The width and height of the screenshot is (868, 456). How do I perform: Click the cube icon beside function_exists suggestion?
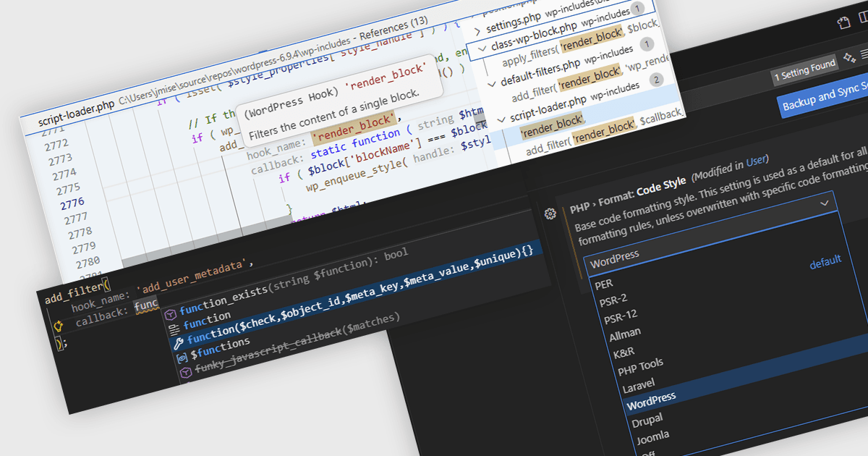pos(170,313)
